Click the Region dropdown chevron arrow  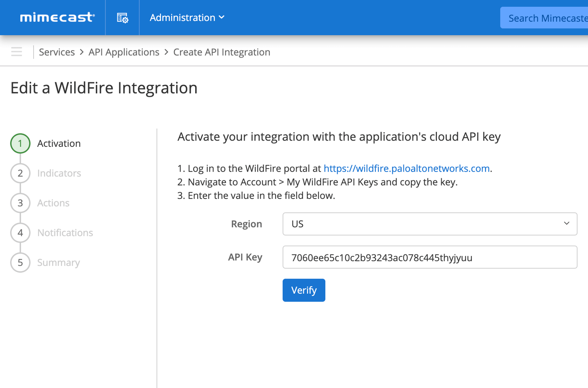(566, 223)
